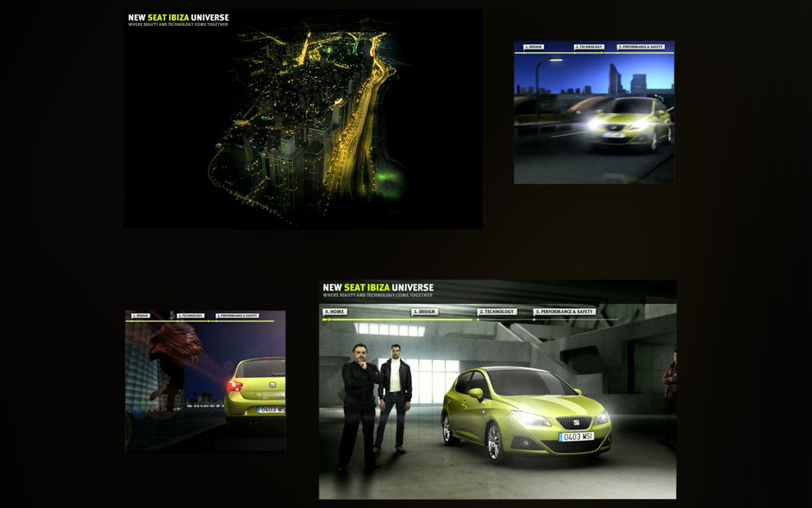This screenshot has height=508, width=812.
Task: Select 1. DESIGN in the highway headlights screenshot
Action: (x=534, y=47)
